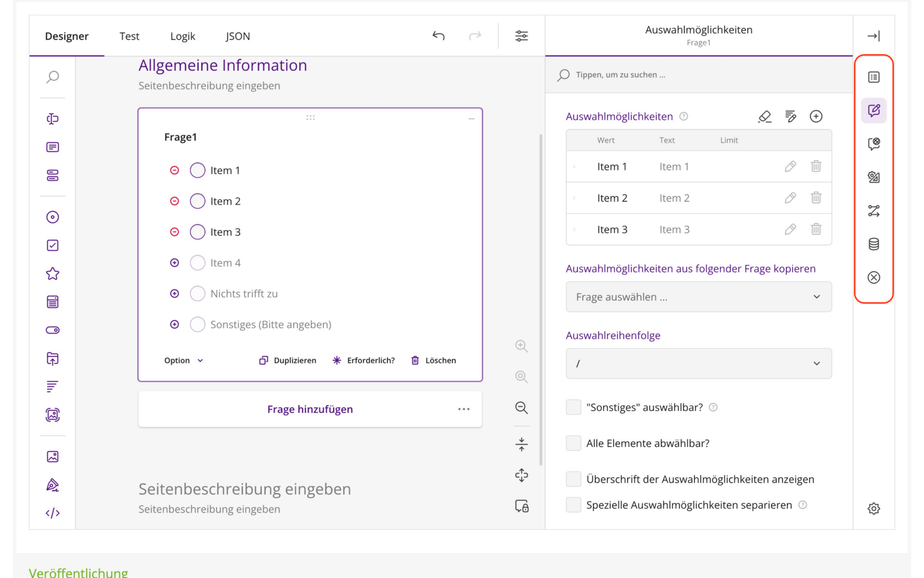Select the Item 3 radio button
Viewport: 924px width, 578px height.
197,232
